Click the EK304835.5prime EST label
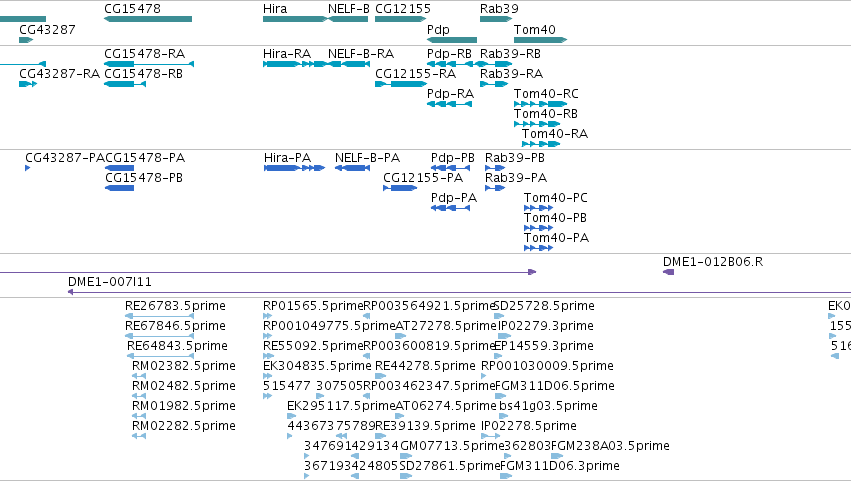Screen dimensions: 851x481 (x=317, y=366)
